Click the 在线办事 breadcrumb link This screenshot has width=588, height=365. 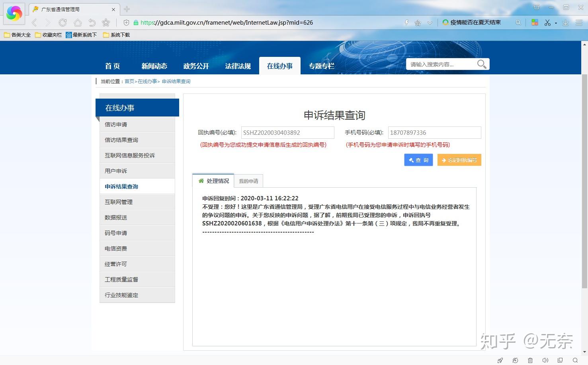click(x=147, y=82)
